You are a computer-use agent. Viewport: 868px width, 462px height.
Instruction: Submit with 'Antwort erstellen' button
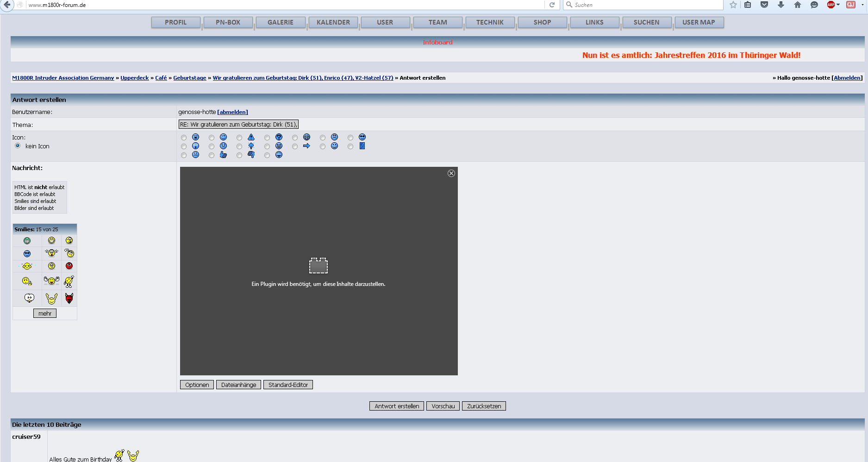point(397,406)
